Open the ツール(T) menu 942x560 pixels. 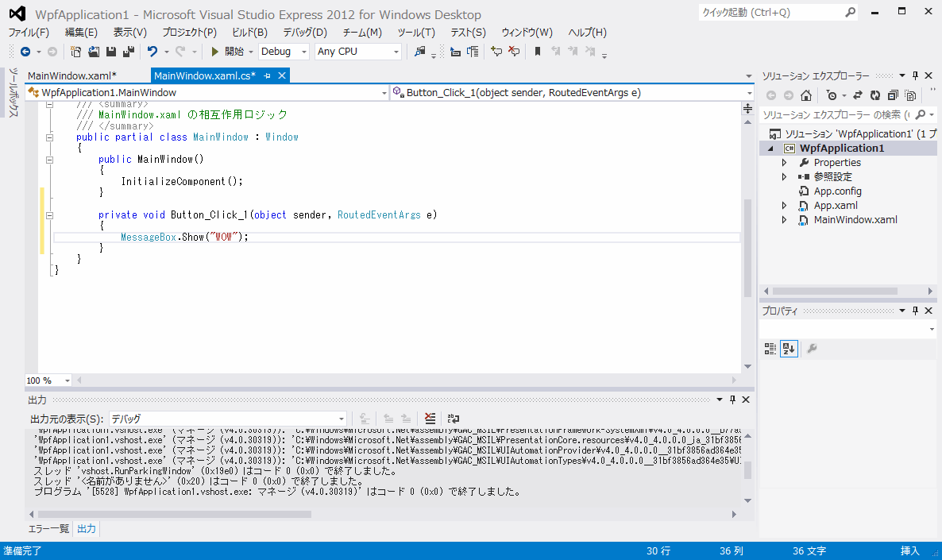coord(416,33)
